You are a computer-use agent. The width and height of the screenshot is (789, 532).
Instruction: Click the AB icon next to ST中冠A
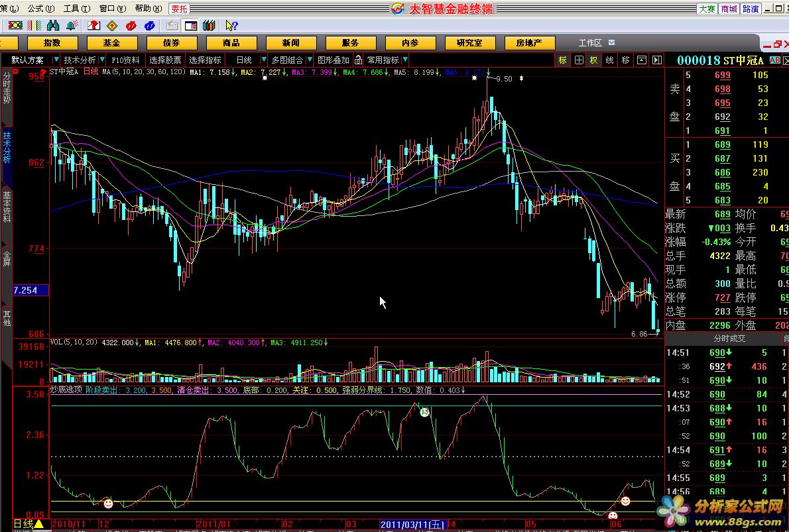tap(775, 60)
